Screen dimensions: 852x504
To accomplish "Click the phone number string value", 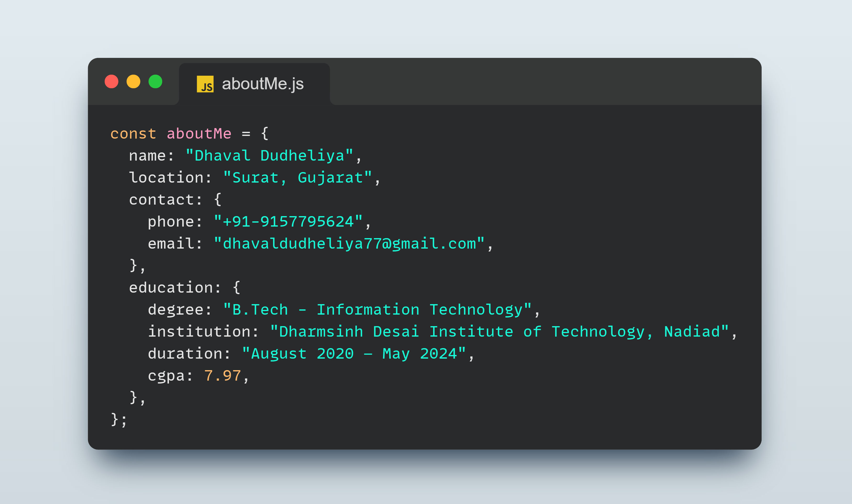I will point(288,221).
